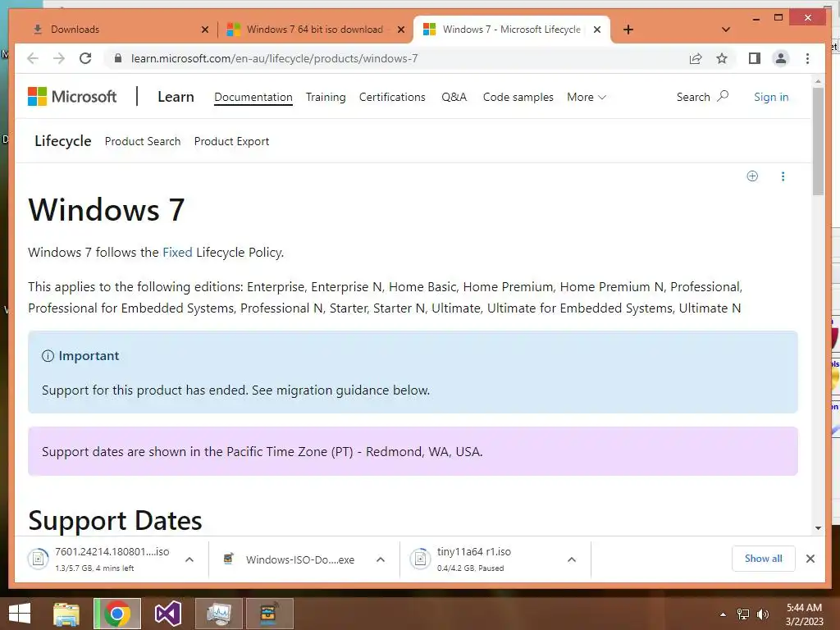The image size is (840, 630).
Task: Bookmark this page with the star icon
Action: (722, 58)
